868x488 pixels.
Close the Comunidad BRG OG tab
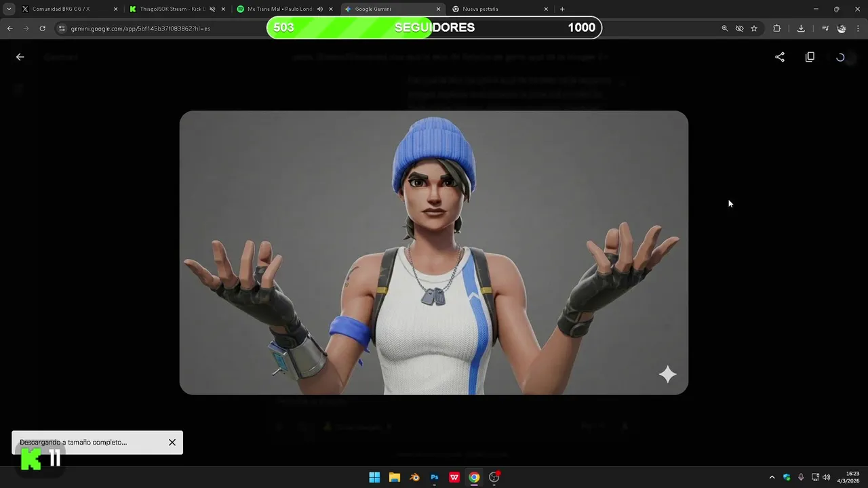(x=115, y=9)
